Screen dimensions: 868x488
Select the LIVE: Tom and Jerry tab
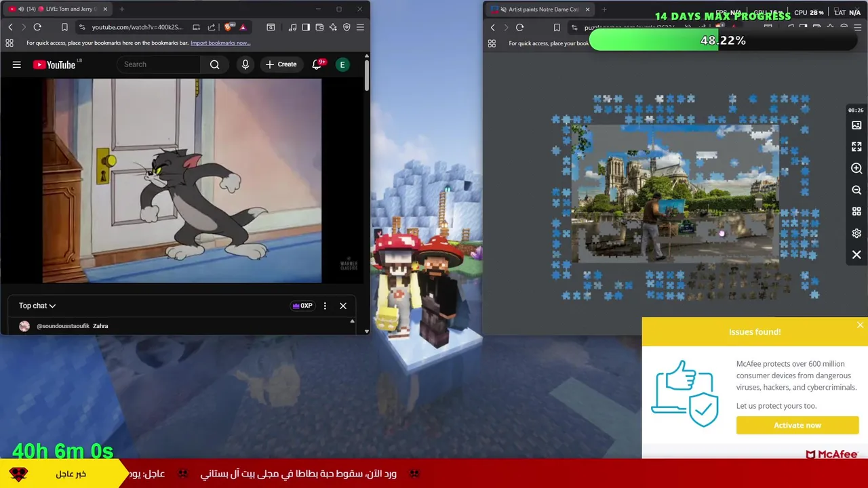coord(59,9)
